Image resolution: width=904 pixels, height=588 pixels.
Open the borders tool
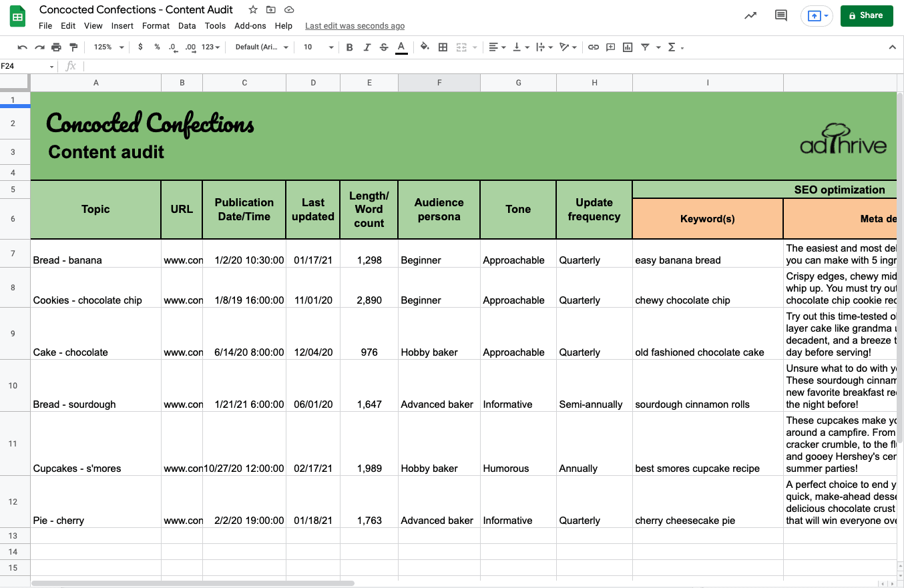tap(443, 47)
